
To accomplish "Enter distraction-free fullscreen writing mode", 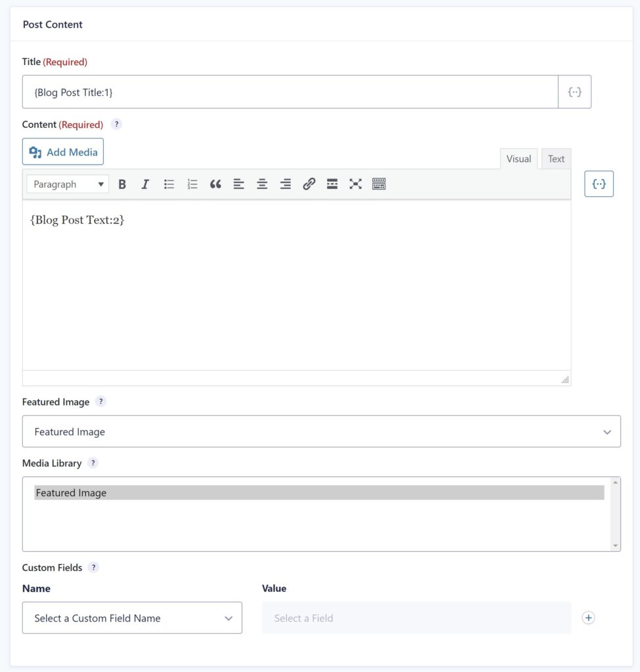I will [355, 184].
